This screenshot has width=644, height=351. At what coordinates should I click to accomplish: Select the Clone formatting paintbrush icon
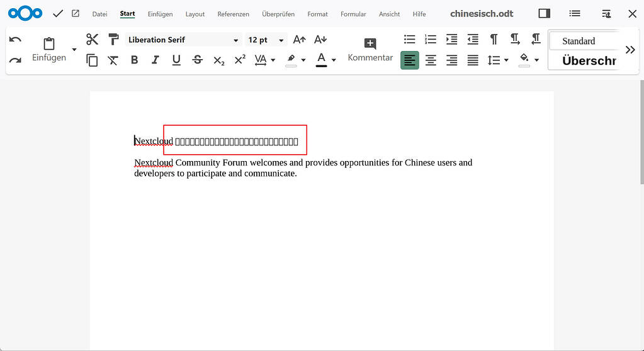[x=113, y=40]
